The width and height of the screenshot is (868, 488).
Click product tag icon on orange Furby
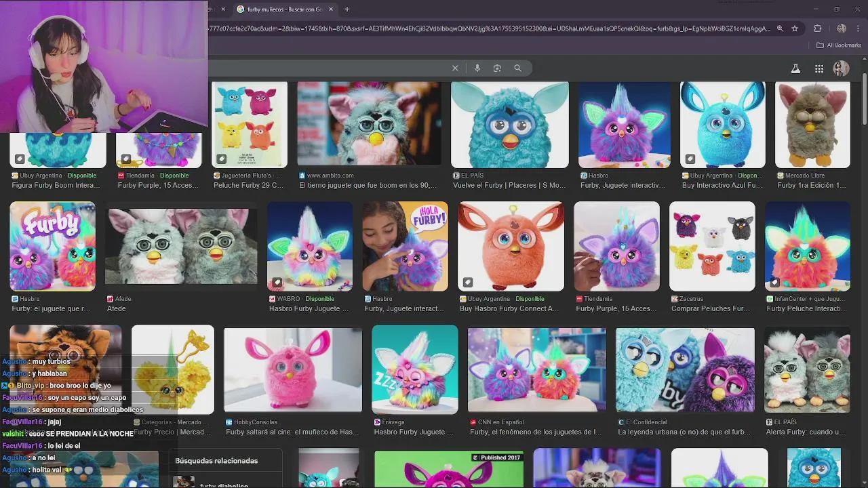pyautogui.click(x=468, y=282)
